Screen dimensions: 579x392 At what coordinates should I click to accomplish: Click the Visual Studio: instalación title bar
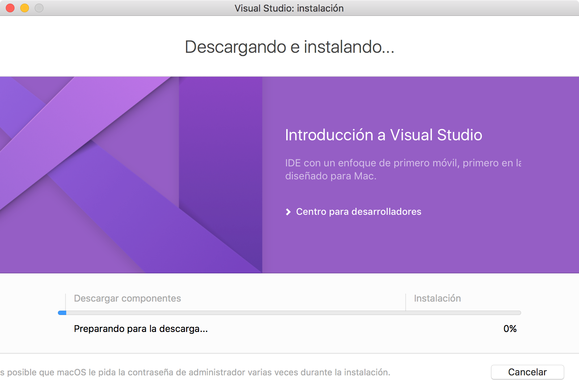[289, 8]
